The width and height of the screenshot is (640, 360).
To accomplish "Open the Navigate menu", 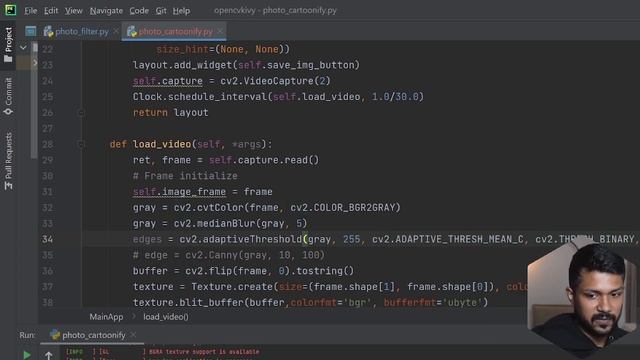I will tap(106, 11).
